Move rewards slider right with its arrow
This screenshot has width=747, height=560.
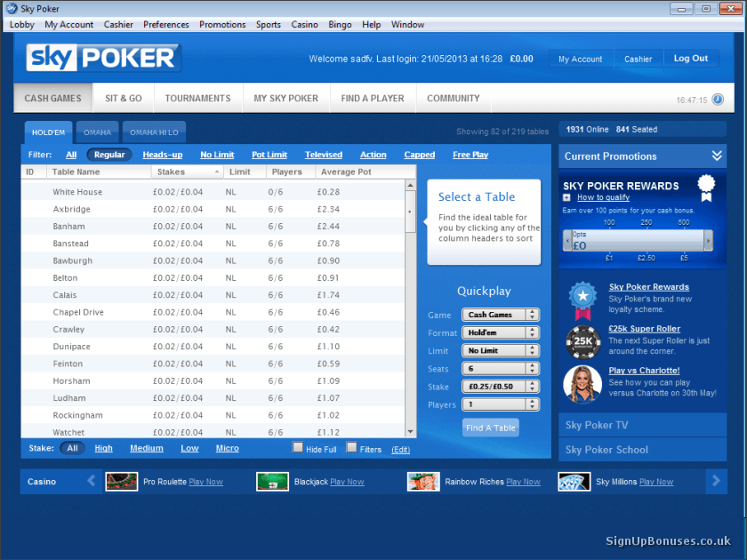(x=708, y=241)
